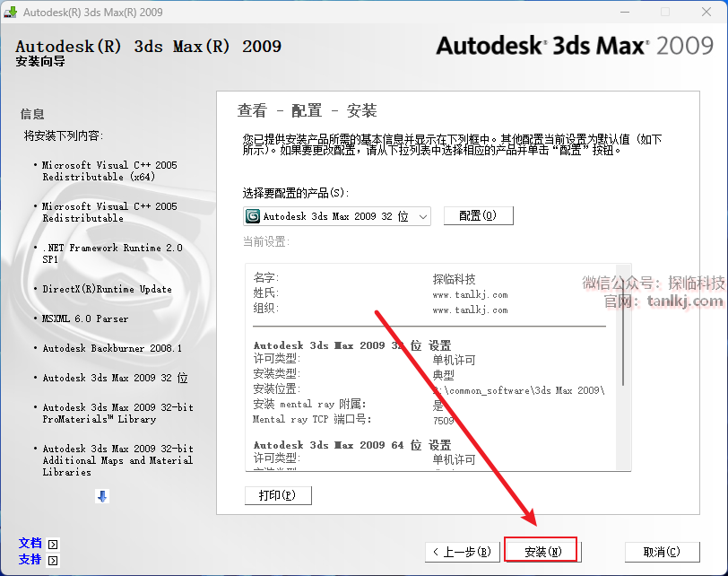
Task: Select 'Additional Maps and Material Libraries' entry
Action: pos(118,460)
